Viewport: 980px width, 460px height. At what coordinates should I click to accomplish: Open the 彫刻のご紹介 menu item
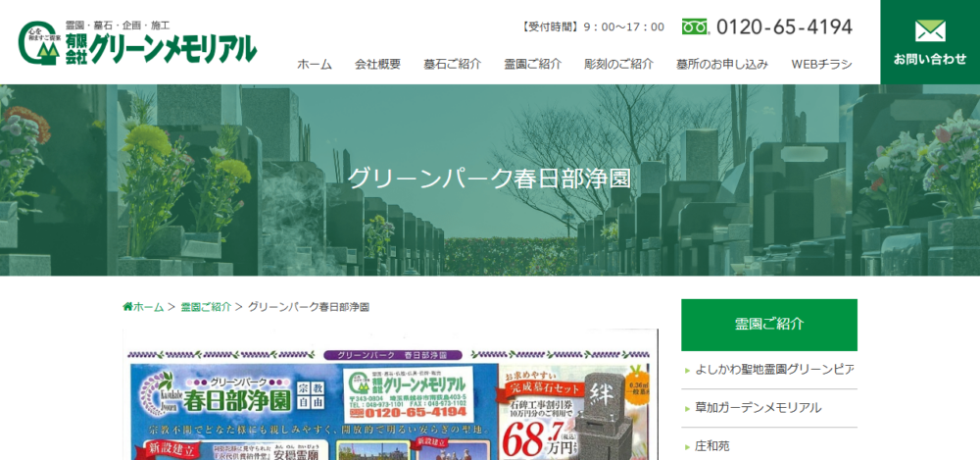point(618,64)
